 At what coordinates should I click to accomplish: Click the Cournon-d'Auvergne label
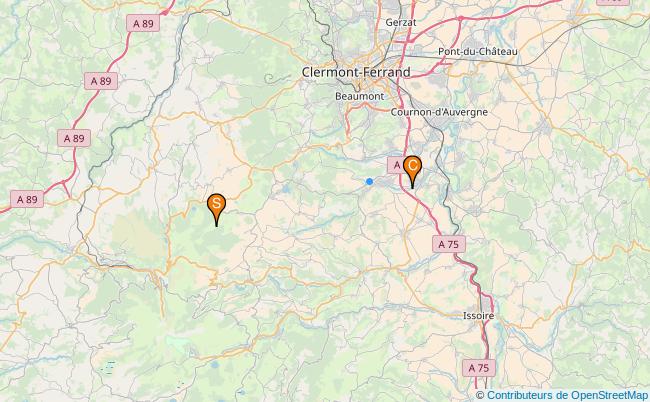tap(439, 112)
